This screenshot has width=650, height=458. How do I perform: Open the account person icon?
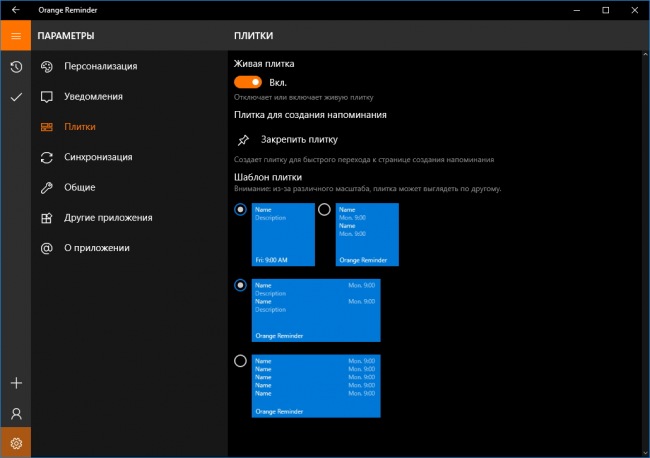(16, 413)
